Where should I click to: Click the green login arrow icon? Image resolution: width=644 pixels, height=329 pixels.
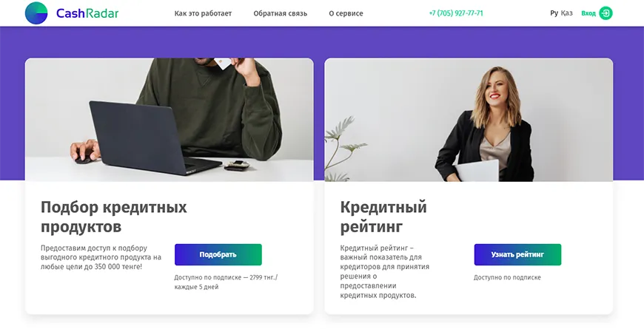[x=606, y=13]
